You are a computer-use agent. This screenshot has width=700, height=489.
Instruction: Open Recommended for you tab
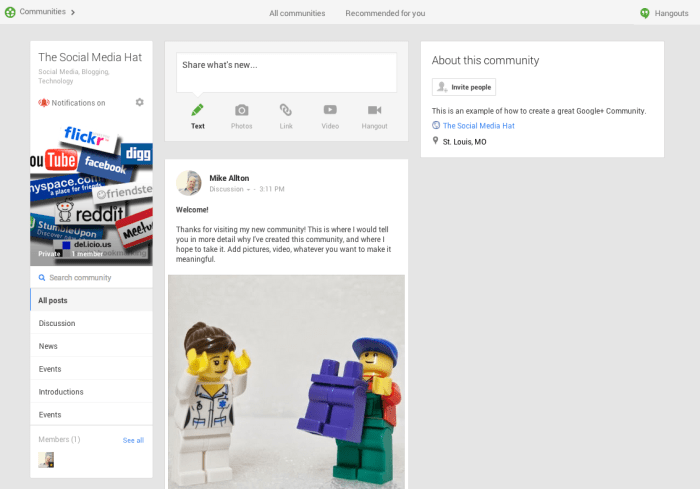coord(385,13)
